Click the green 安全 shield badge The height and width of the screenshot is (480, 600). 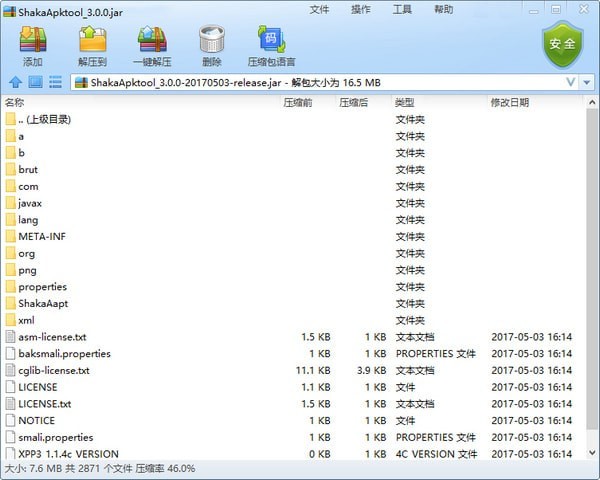coord(562,44)
